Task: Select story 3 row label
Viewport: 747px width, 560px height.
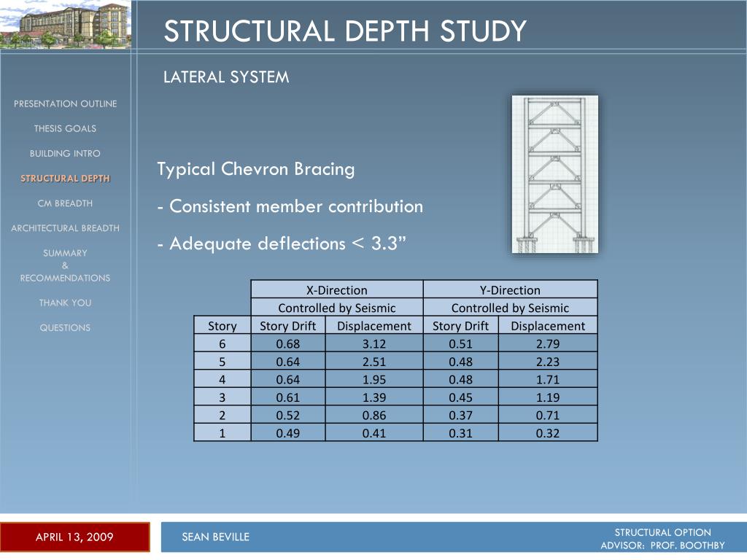Action: [222, 397]
